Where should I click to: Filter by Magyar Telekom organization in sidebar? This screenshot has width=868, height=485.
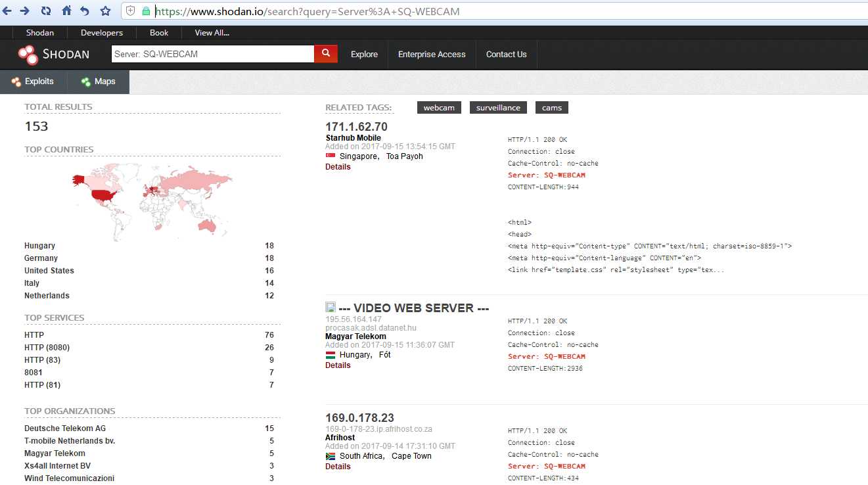coord(149,453)
